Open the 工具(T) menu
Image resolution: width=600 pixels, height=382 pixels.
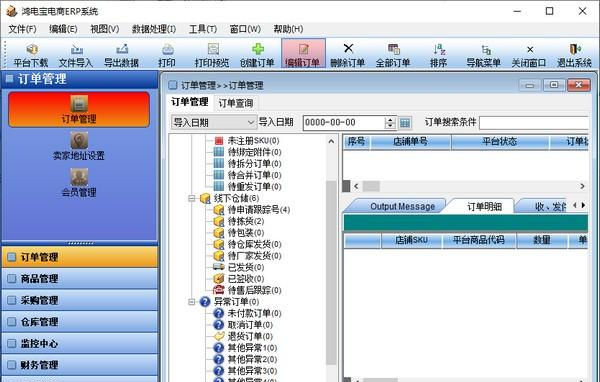(x=203, y=29)
